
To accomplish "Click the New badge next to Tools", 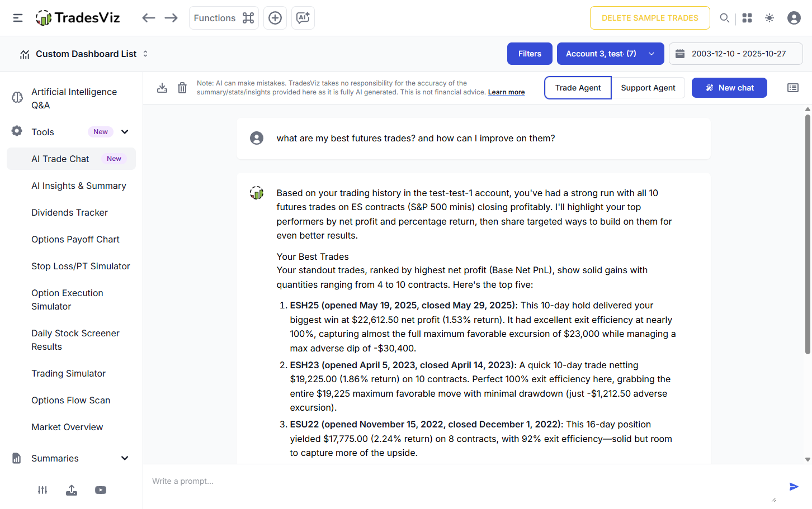I will tap(101, 132).
